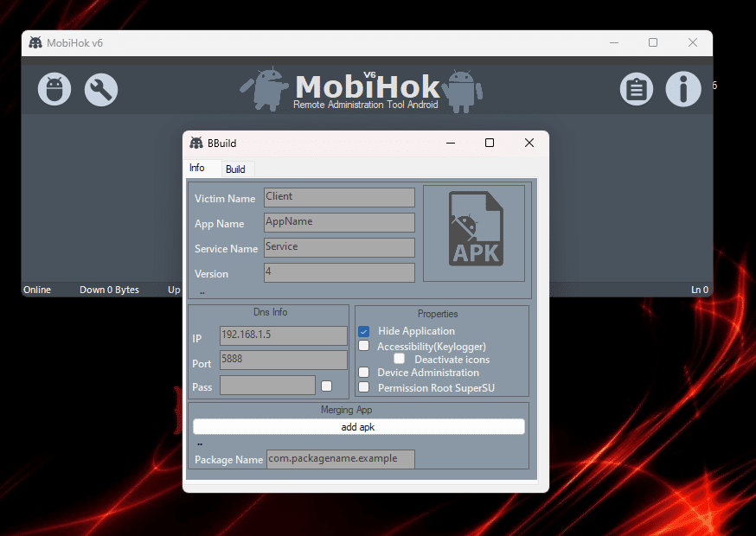Screen dimensions: 756x536
Task: Toggle the Deactivate icons checkbox
Action: tap(400, 359)
